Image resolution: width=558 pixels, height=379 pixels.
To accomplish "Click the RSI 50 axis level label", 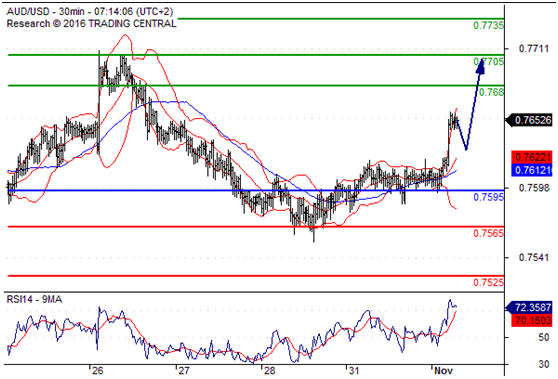I will 543,337.
